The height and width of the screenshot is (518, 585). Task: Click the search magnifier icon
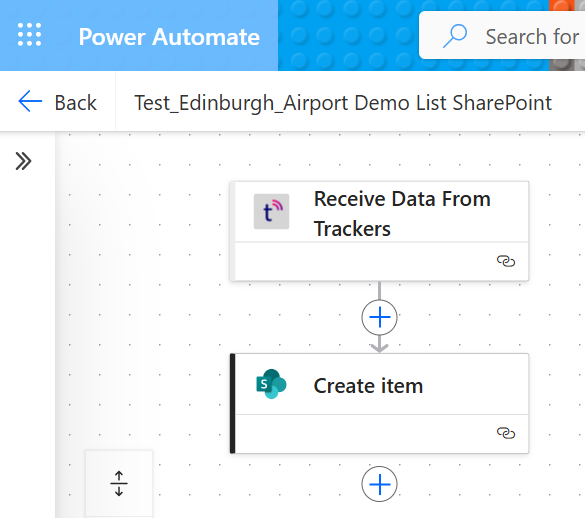[x=454, y=36]
